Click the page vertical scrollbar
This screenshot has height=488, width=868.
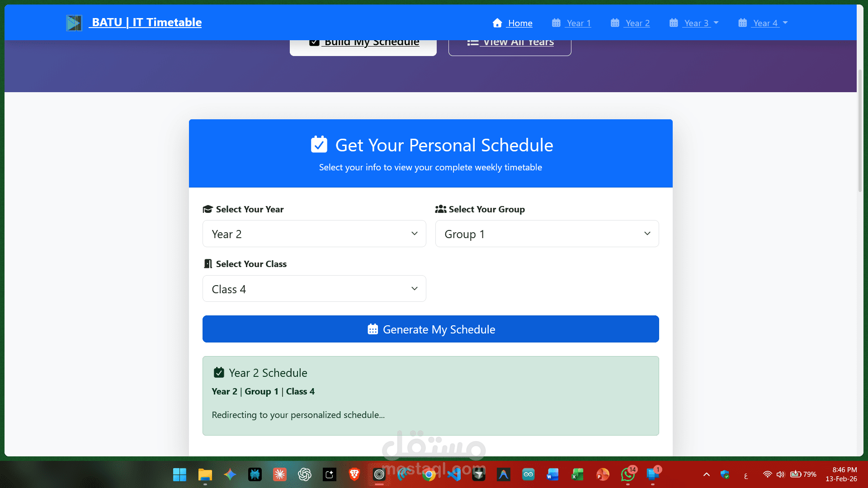(x=860, y=131)
